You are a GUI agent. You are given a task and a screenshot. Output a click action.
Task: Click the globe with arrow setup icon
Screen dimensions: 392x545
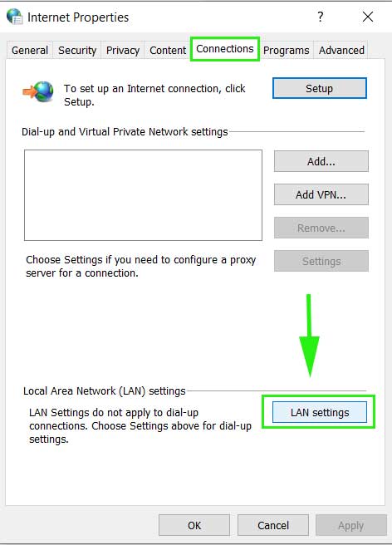[38, 91]
